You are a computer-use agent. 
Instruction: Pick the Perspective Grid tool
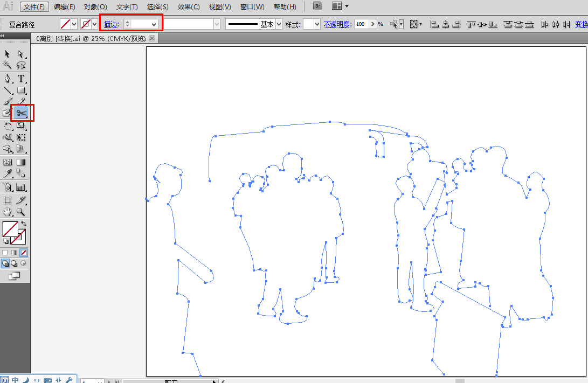click(x=20, y=149)
